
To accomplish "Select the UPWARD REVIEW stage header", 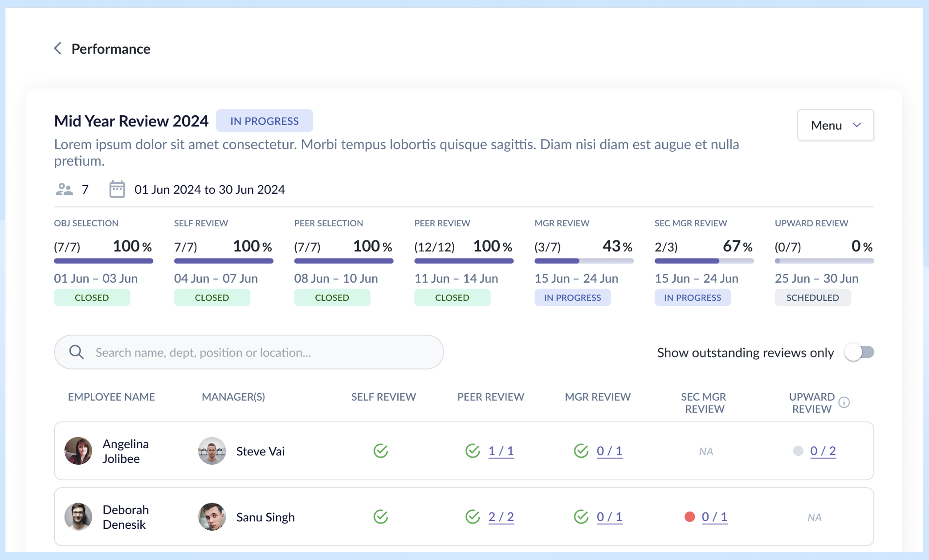I will [811, 223].
